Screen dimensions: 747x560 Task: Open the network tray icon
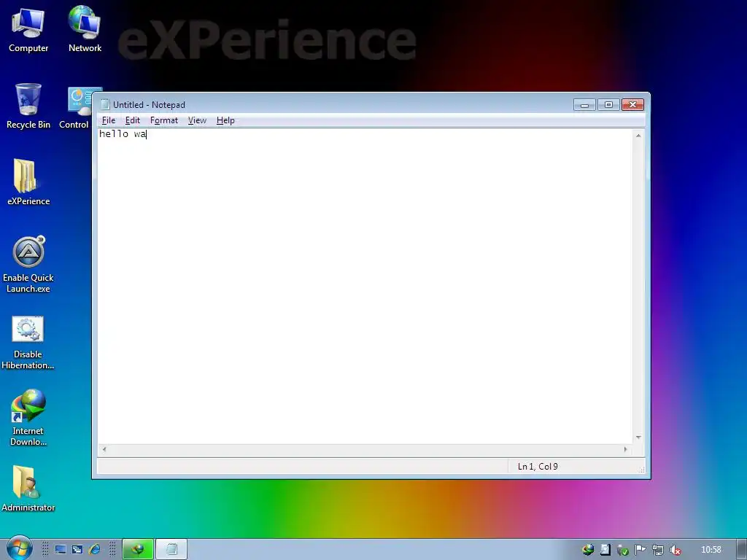coord(658,550)
